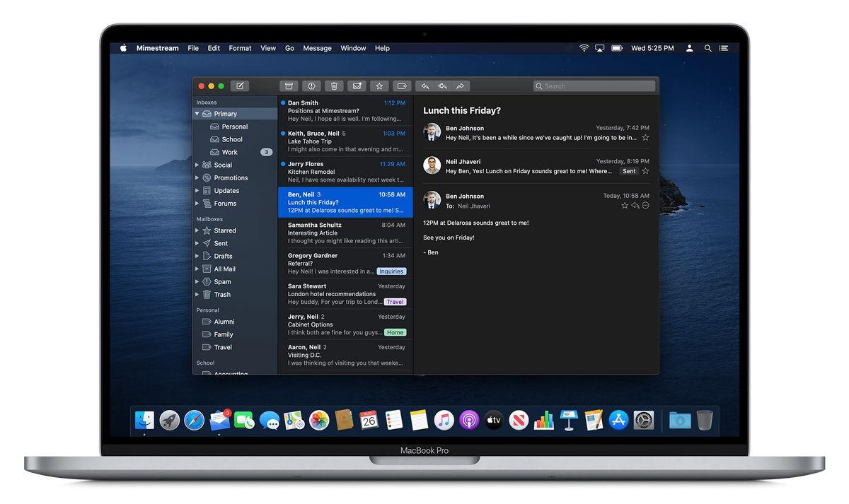Screen dimensions: 849x504
Task: Star the conversation from the toolbar
Action: coord(379,86)
